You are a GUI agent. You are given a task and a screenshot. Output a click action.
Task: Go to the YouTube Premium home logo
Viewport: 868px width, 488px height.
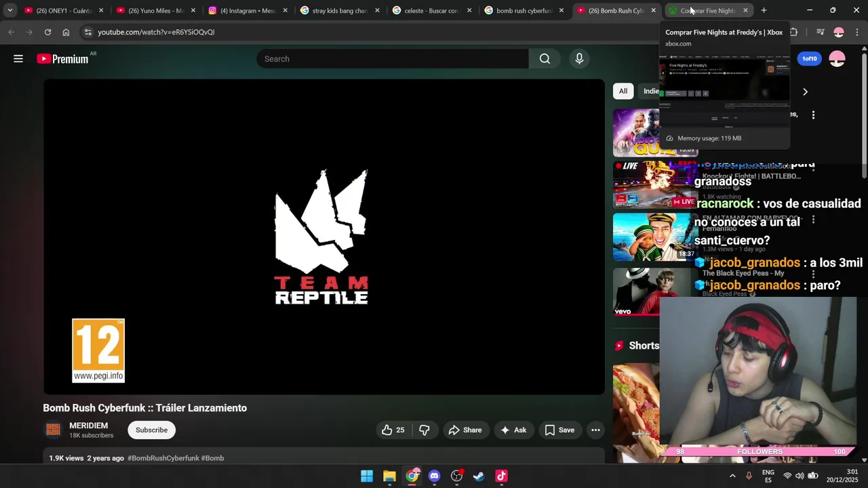[x=62, y=59]
